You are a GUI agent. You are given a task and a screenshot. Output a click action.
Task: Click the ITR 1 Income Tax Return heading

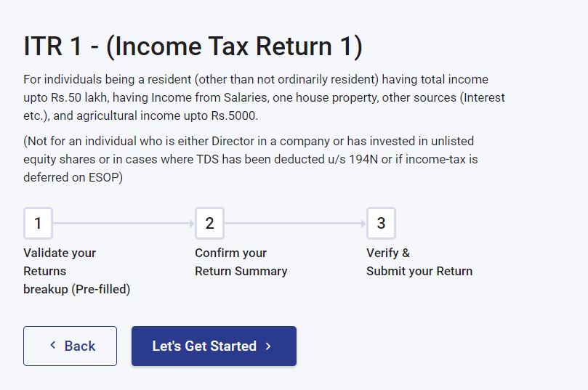[193, 46]
